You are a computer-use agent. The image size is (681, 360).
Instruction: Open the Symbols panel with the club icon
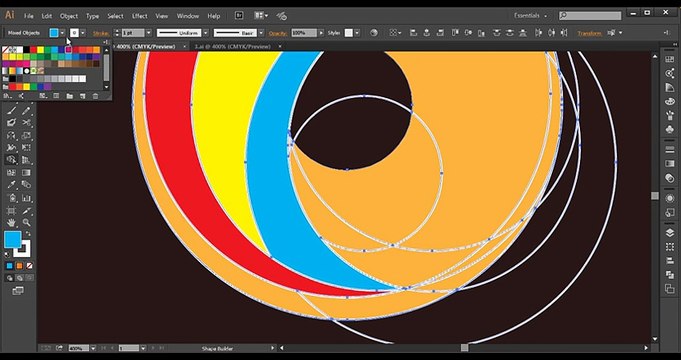(669, 129)
